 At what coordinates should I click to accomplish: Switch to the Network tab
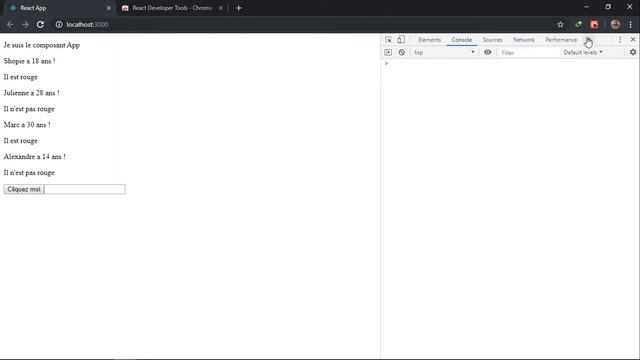tap(524, 40)
